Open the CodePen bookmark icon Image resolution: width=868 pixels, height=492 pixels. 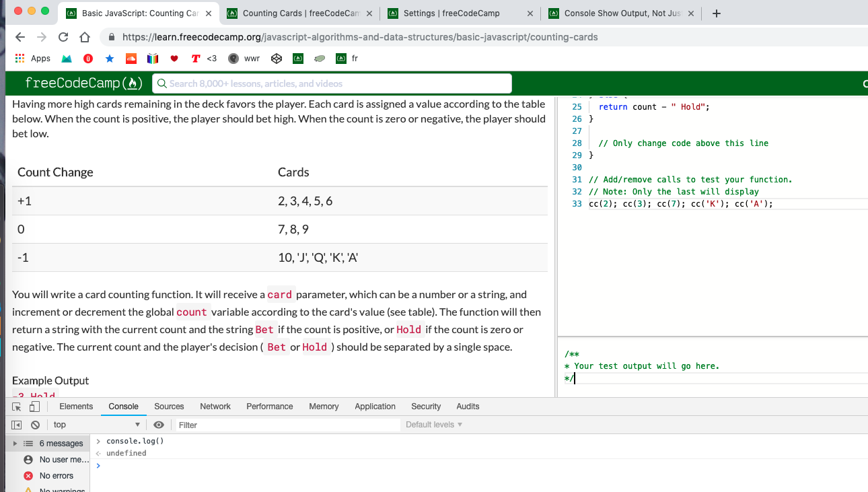click(x=276, y=59)
